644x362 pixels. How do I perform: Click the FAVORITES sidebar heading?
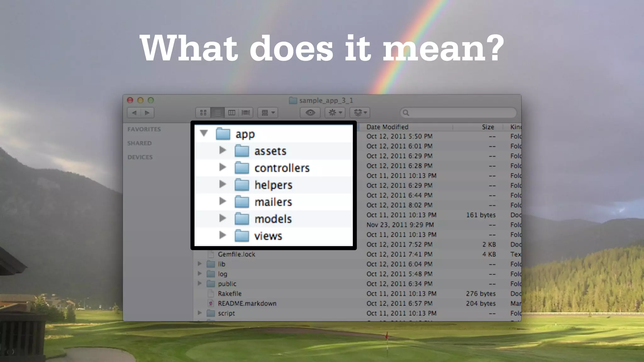(144, 129)
